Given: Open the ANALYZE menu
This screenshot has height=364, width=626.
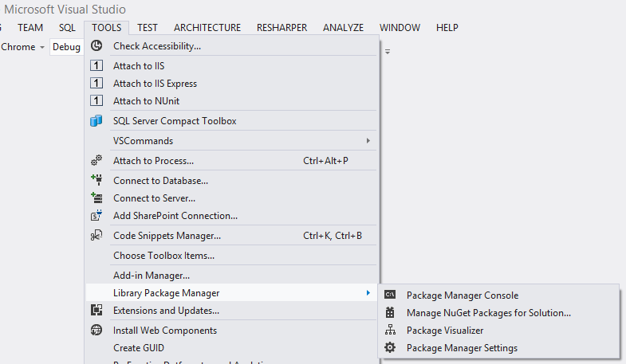Looking at the screenshot, I should pyautogui.click(x=343, y=28).
